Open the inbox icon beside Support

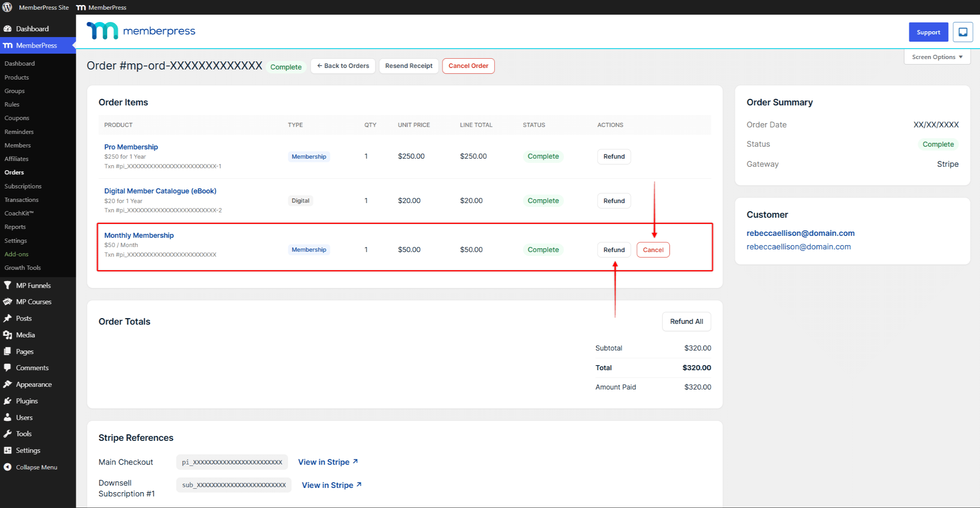(963, 32)
